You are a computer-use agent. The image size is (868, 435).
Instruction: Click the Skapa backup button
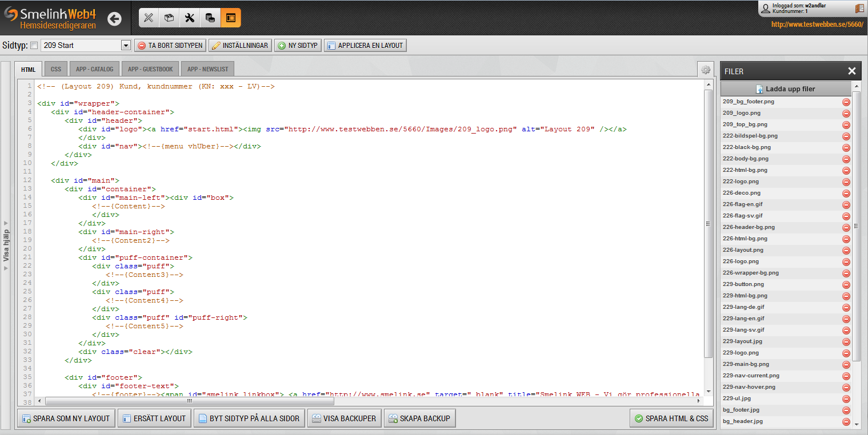419,418
